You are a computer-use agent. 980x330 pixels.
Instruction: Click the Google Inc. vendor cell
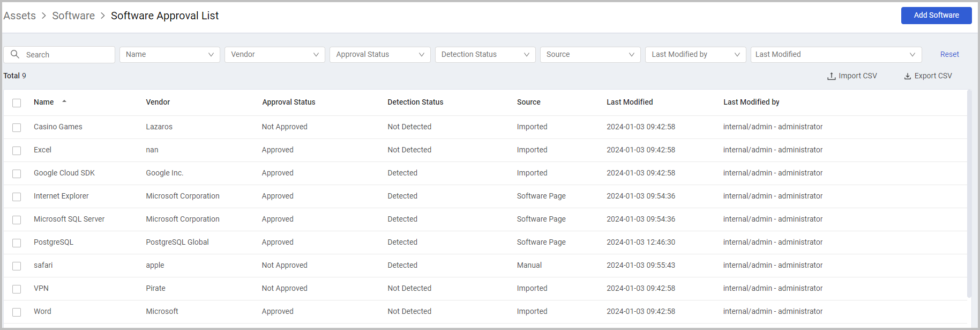pyautogui.click(x=164, y=173)
